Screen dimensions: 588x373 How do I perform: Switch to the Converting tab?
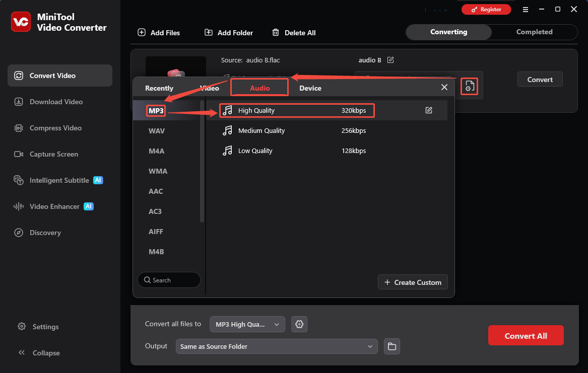point(449,32)
